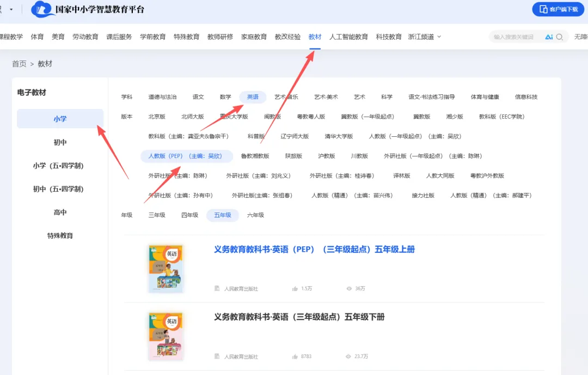Choose the 粤教沪外教版 edition
588x375 pixels.
coord(487,176)
